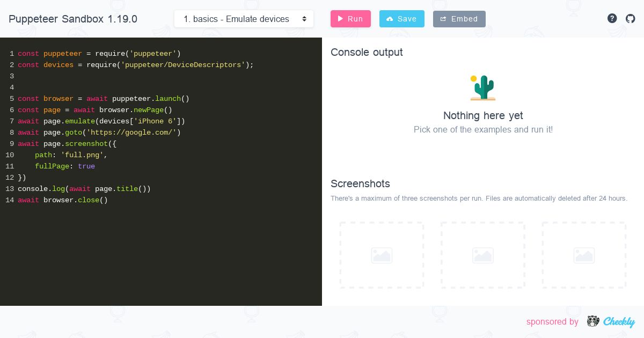644x338 pixels.
Task: Select the first empty screenshot placeholder
Action: coord(382,255)
